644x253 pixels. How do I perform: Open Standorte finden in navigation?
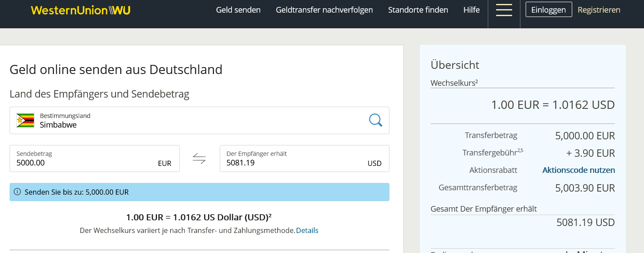click(x=418, y=10)
